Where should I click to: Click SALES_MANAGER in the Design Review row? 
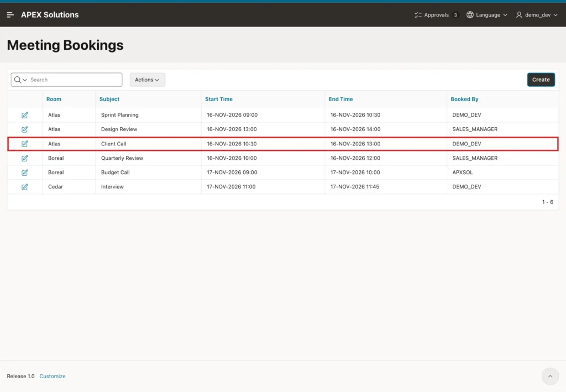click(x=475, y=129)
